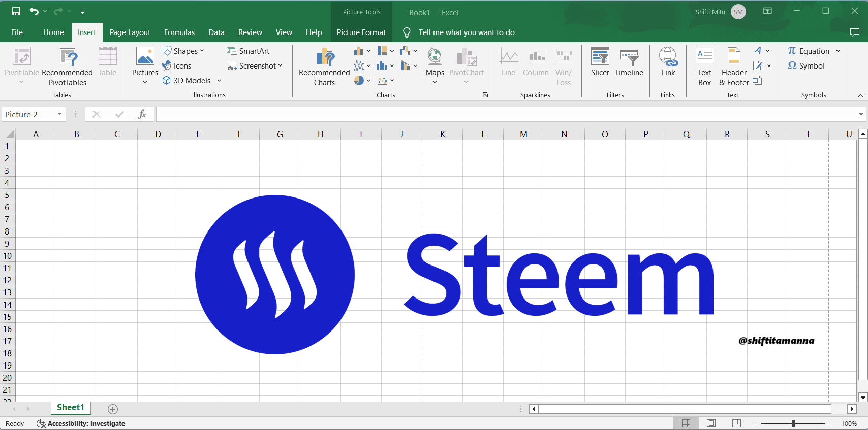This screenshot has height=430, width=868.
Task: Expand the formula bar
Action: [861, 114]
